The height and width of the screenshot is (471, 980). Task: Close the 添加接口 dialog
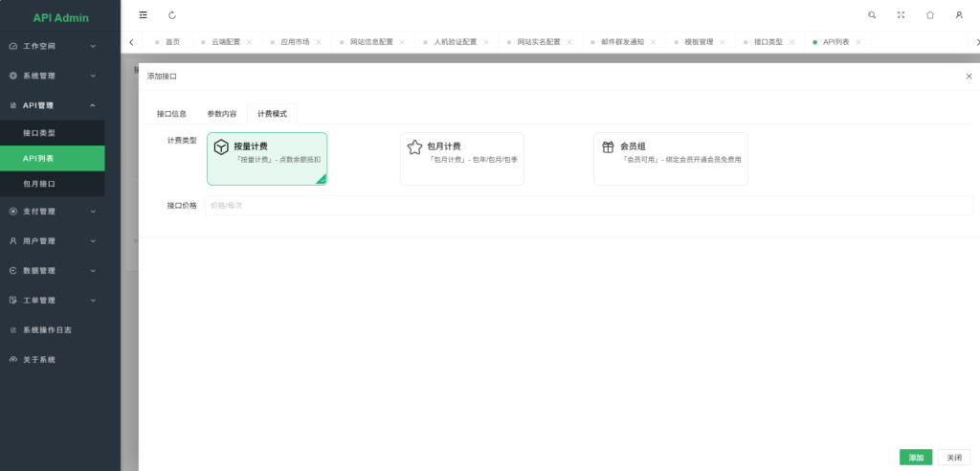pos(969,77)
